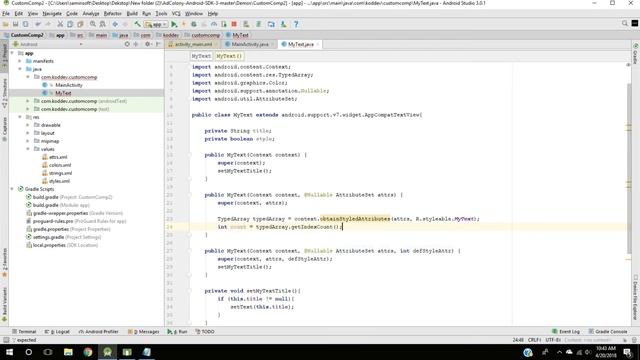The image size is (640, 360).
Task: Click the Make Project hammer icon
Action: pyautogui.click(x=138, y=24)
